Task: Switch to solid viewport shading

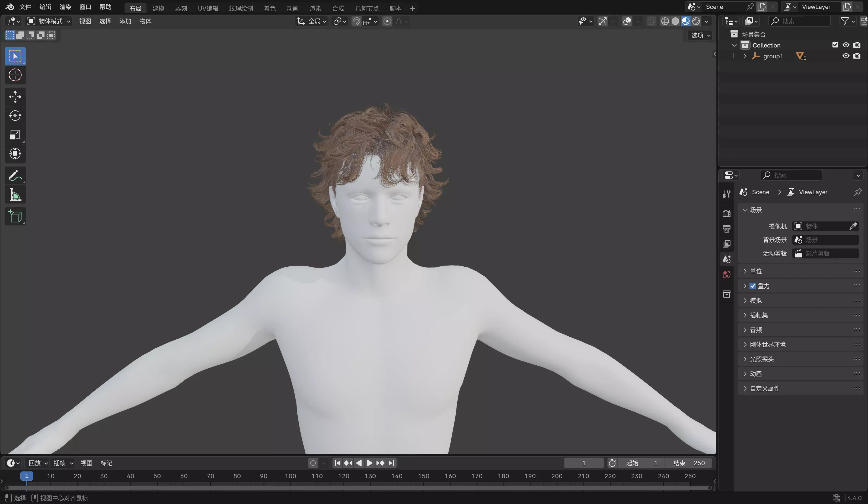Action: pyautogui.click(x=675, y=21)
